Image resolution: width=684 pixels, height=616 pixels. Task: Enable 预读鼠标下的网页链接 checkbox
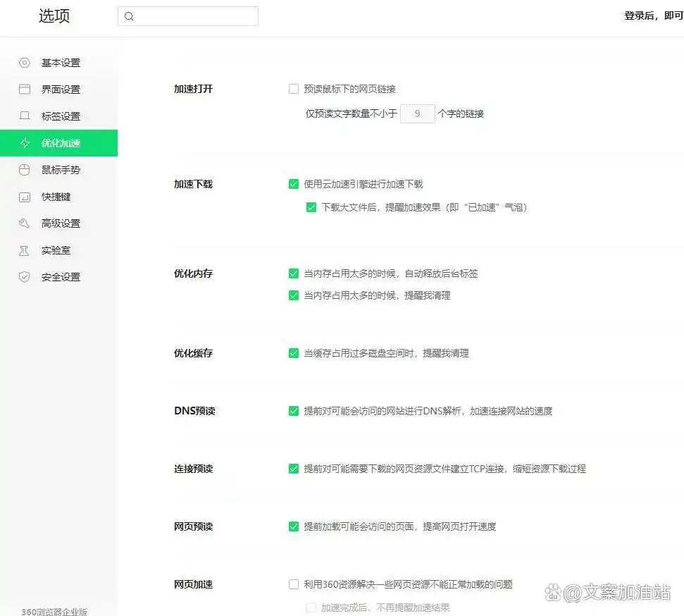(294, 89)
